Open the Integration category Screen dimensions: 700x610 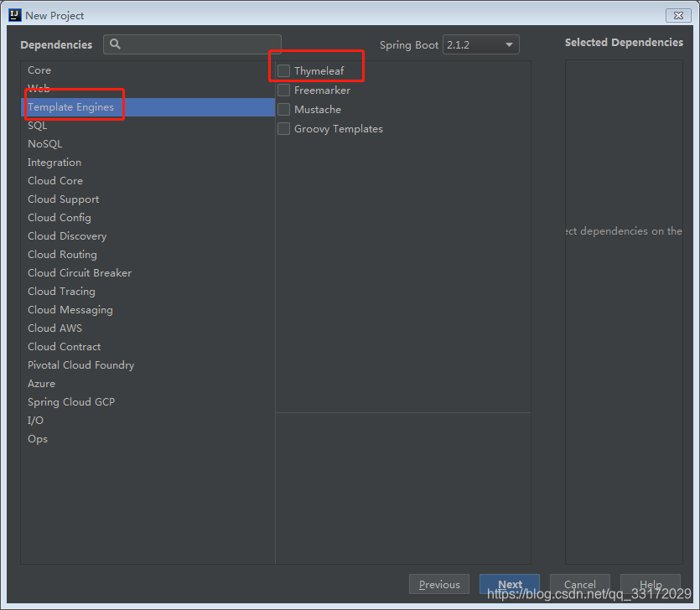(148, 163)
